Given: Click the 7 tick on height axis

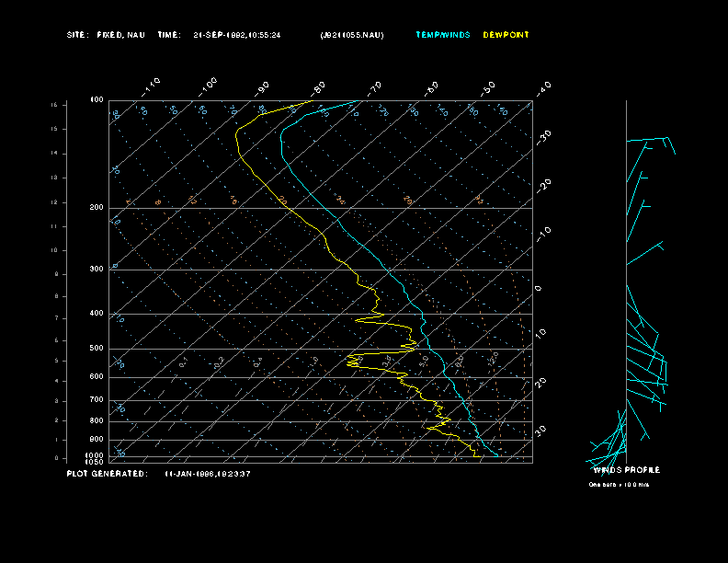Looking at the screenshot, I should coord(57,318).
